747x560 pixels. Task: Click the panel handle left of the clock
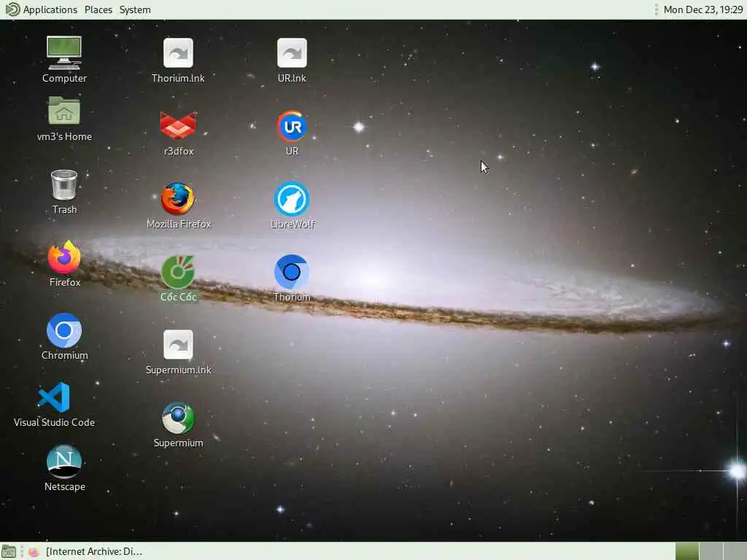(656, 9)
